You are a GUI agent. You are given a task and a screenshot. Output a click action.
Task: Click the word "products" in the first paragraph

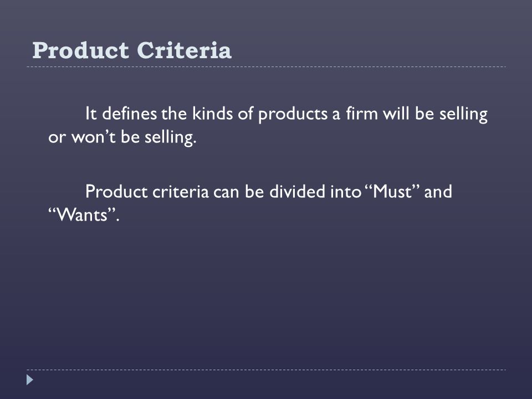293,114
